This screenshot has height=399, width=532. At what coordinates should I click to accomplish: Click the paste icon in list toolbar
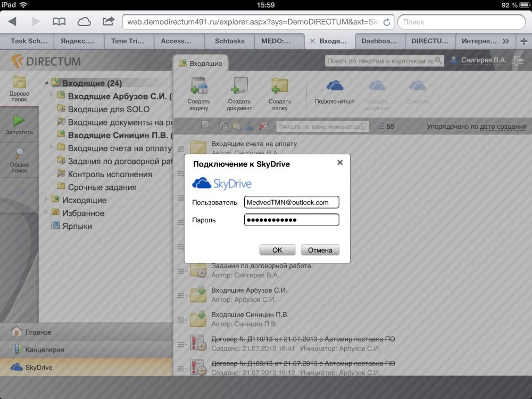tap(237, 126)
